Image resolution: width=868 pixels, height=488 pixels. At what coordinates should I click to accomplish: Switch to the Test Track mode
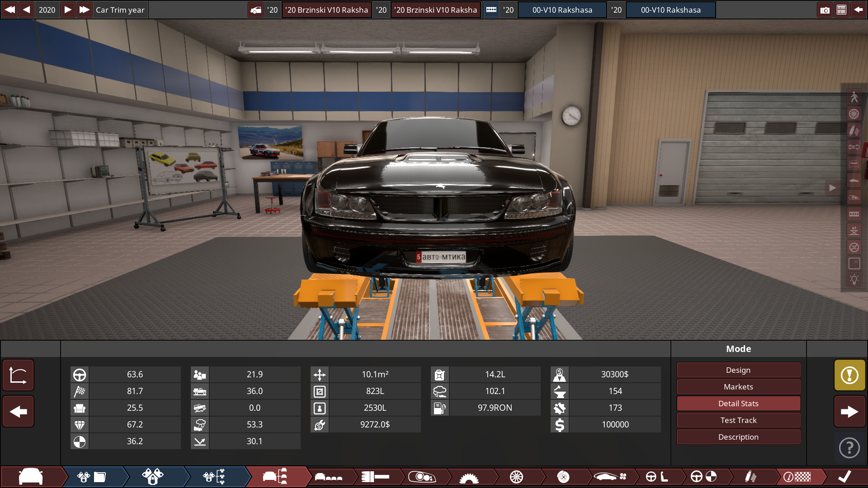(738, 420)
